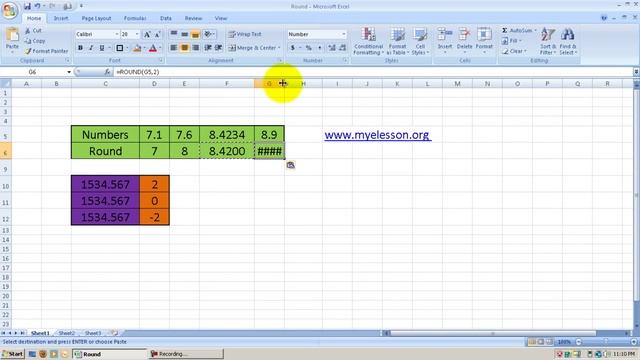Click Save in Quick Access Toolbar
Viewport: 640px width, 360px height.
pyautogui.click(x=27, y=6)
